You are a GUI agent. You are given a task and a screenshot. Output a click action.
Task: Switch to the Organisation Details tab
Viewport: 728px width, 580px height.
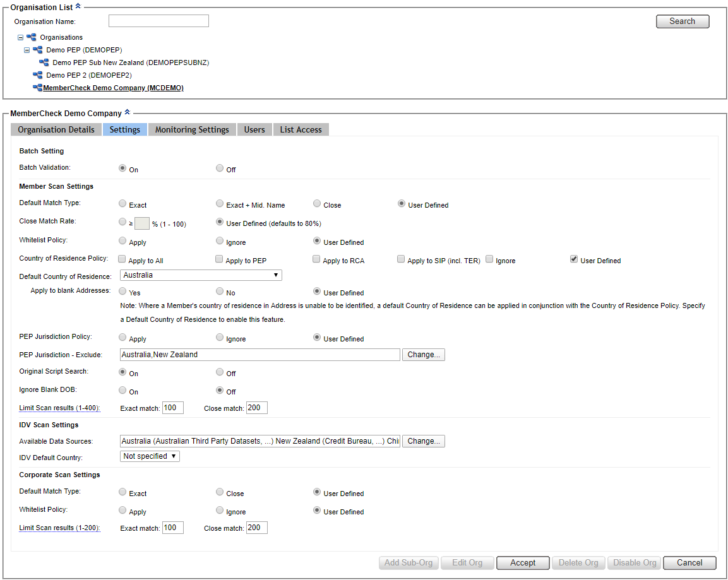(x=56, y=129)
